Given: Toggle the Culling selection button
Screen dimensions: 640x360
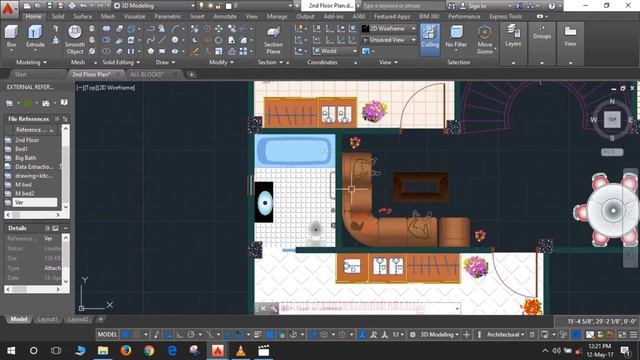Looking at the screenshot, I should point(430,39).
